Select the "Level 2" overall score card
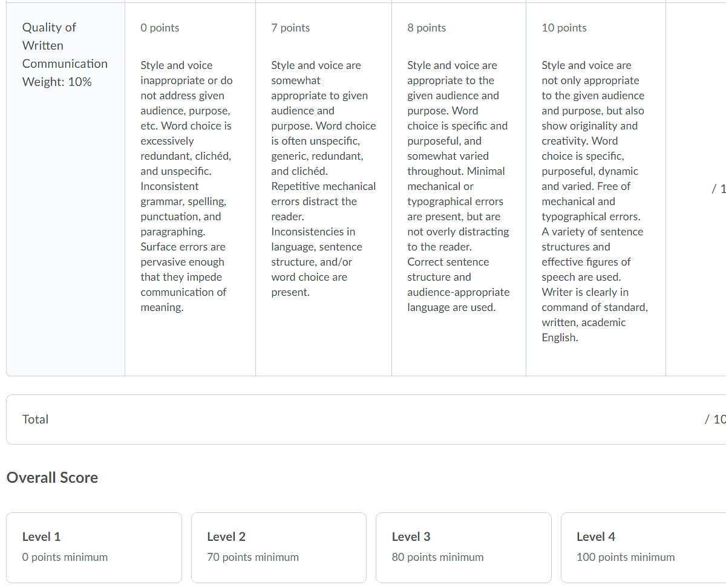This screenshot has height=588, width=726. [278, 547]
